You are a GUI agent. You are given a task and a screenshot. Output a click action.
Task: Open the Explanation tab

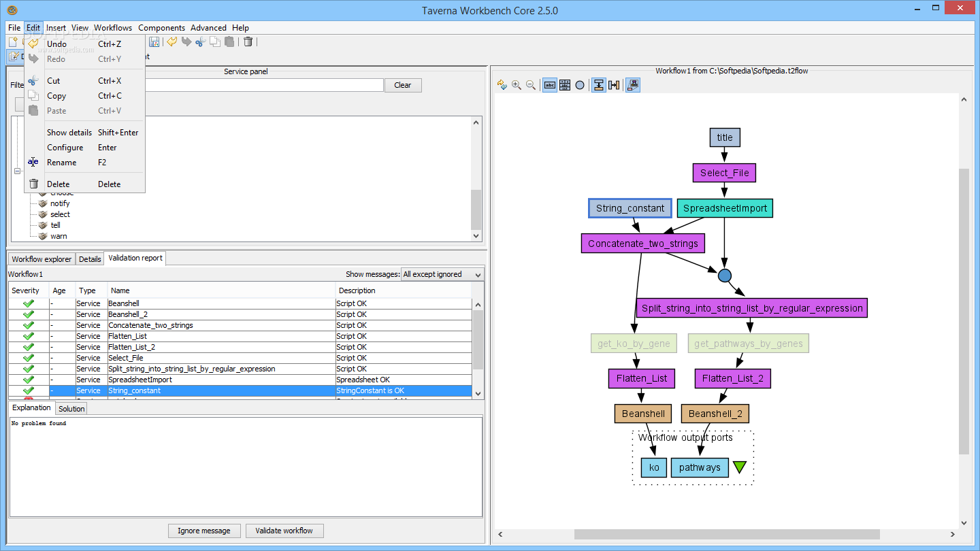(32, 407)
